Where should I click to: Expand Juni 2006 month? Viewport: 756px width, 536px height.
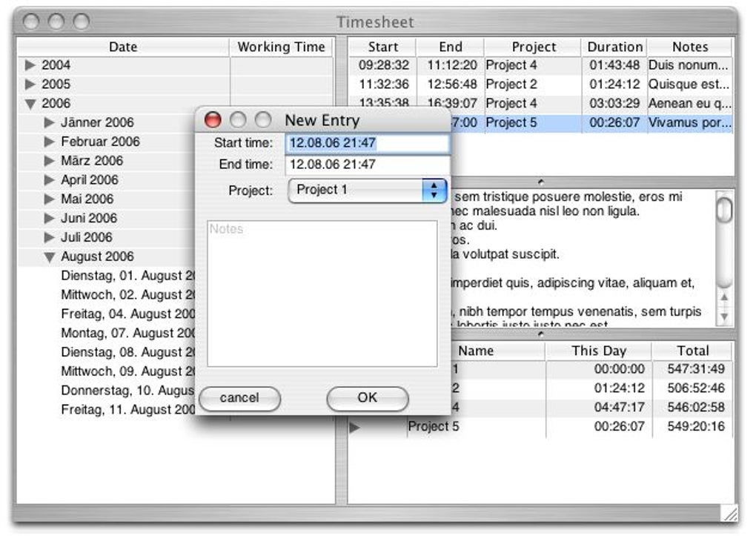[49, 218]
